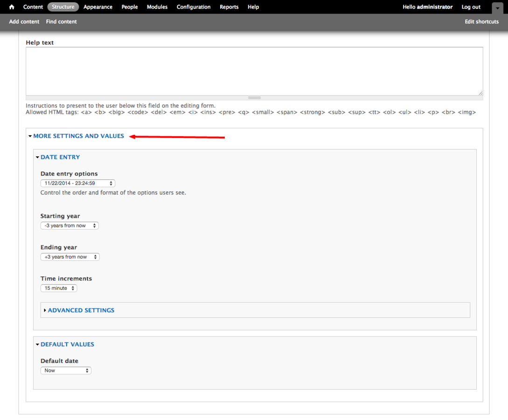Open the Modules menu
508x420 pixels.
click(157, 7)
